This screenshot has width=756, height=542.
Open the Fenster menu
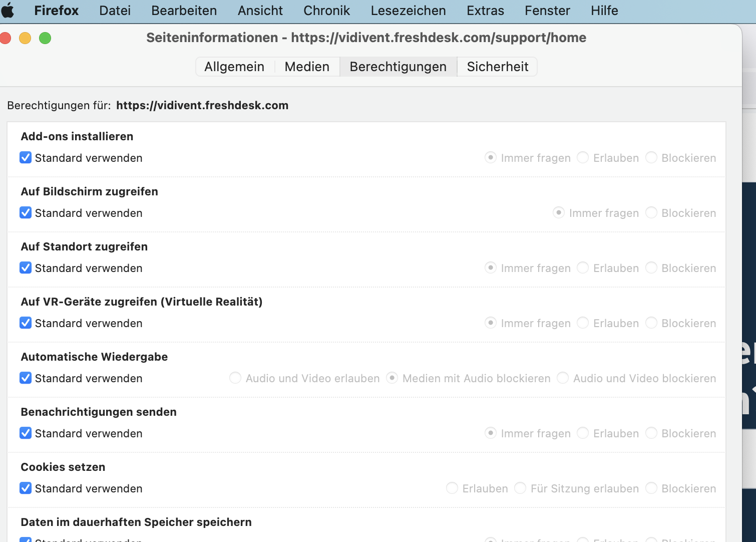pos(547,11)
